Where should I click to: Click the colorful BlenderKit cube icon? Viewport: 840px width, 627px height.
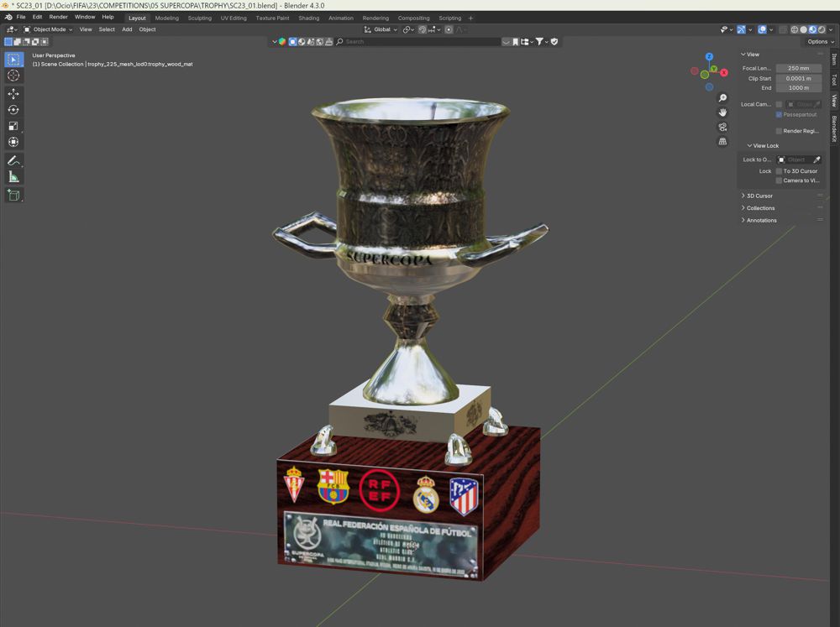pos(282,42)
